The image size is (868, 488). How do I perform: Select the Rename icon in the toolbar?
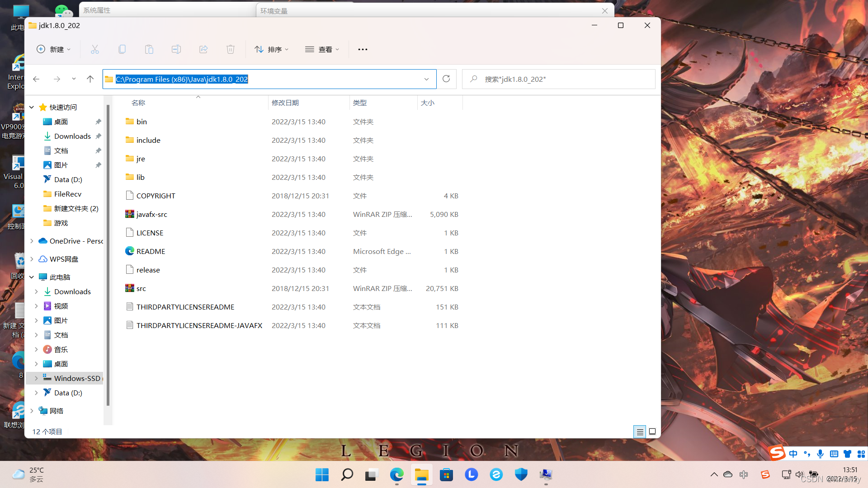pos(176,49)
